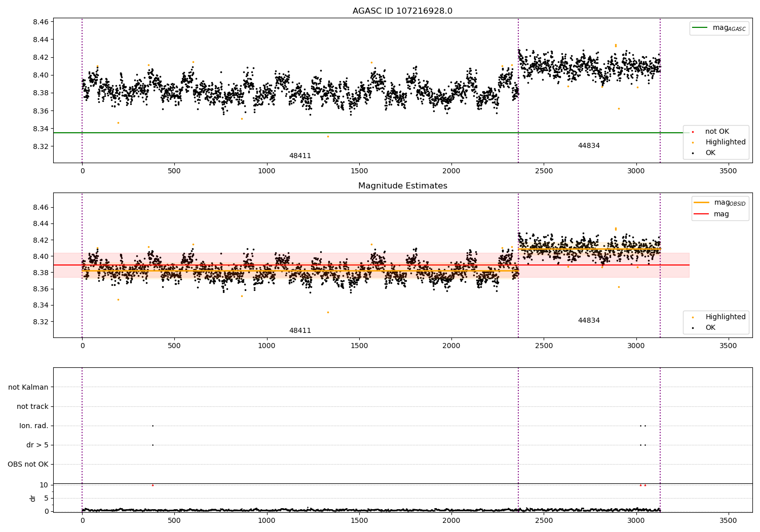Click the 'AGASC ID 107216928.0' plot title
Viewport: 760px width, 532px height.
tap(402, 11)
